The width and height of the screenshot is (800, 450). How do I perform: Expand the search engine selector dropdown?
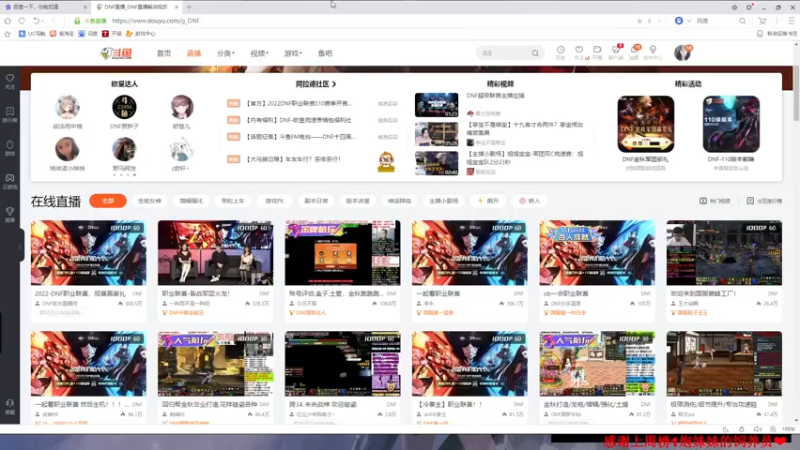pyautogui.click(x=689, y=21)
